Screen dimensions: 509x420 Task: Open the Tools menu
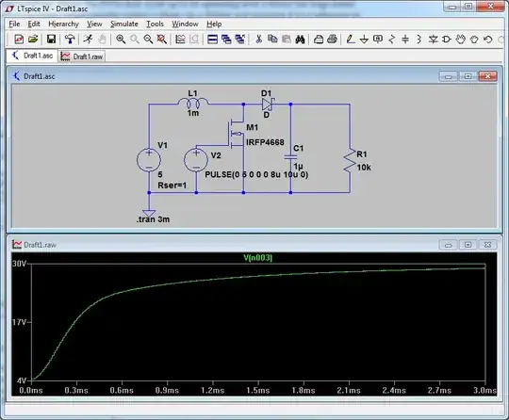155,24
